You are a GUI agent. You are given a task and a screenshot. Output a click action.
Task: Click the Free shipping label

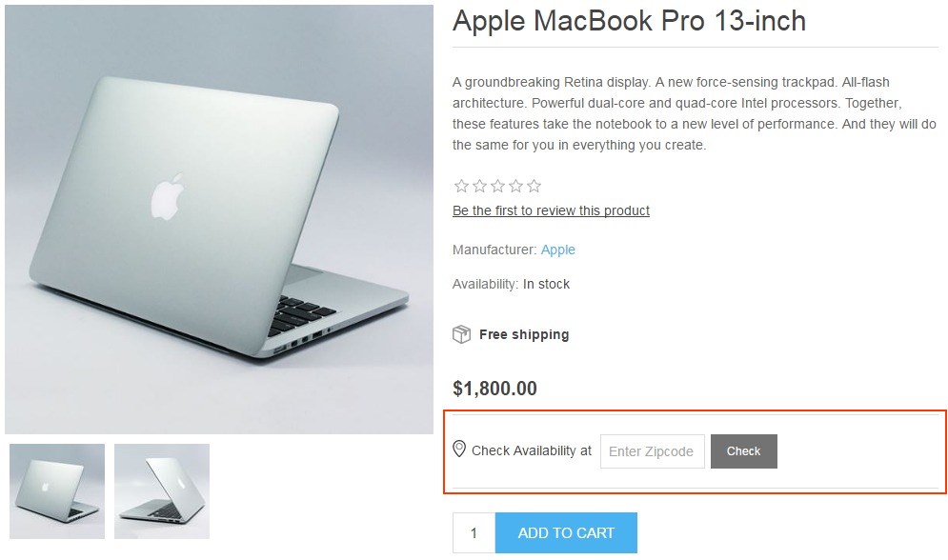[524, 334]
